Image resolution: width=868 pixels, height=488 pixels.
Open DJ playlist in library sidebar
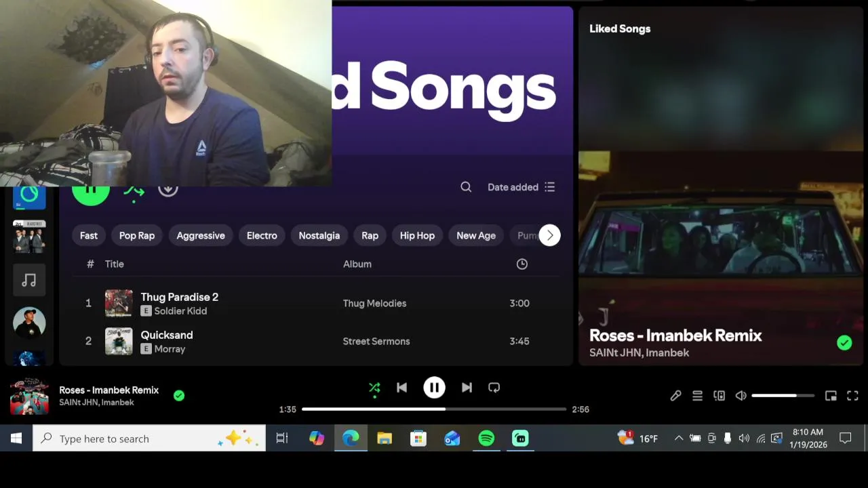29,197
